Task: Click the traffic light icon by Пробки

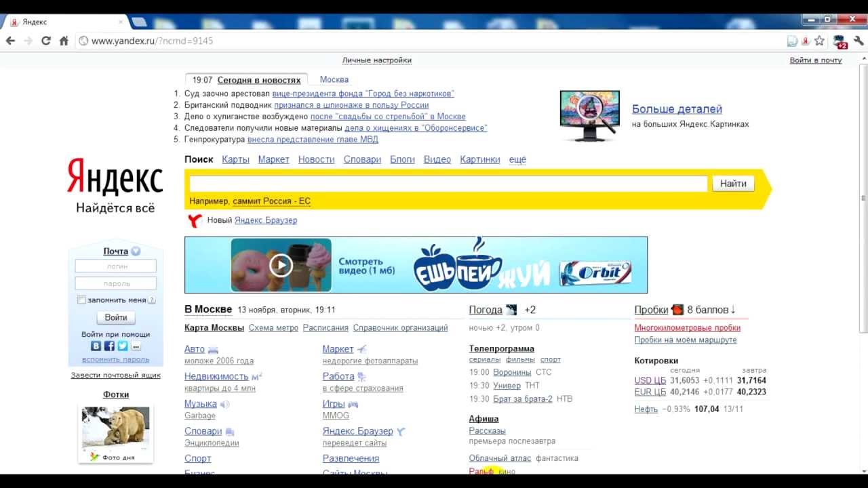Action: click(x=677, y=310)
